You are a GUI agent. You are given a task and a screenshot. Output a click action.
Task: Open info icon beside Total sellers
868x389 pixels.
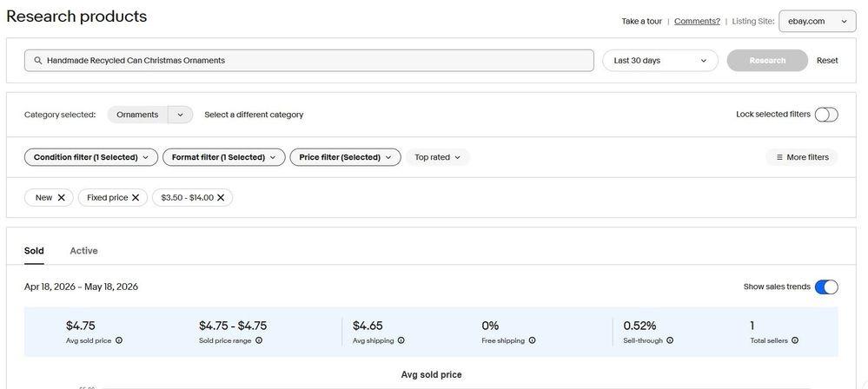[795, 340]
